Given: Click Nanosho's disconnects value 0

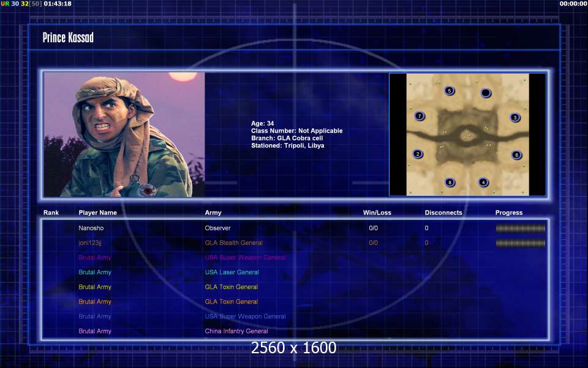Looking at the screenshot, I should tap(426, 228).
